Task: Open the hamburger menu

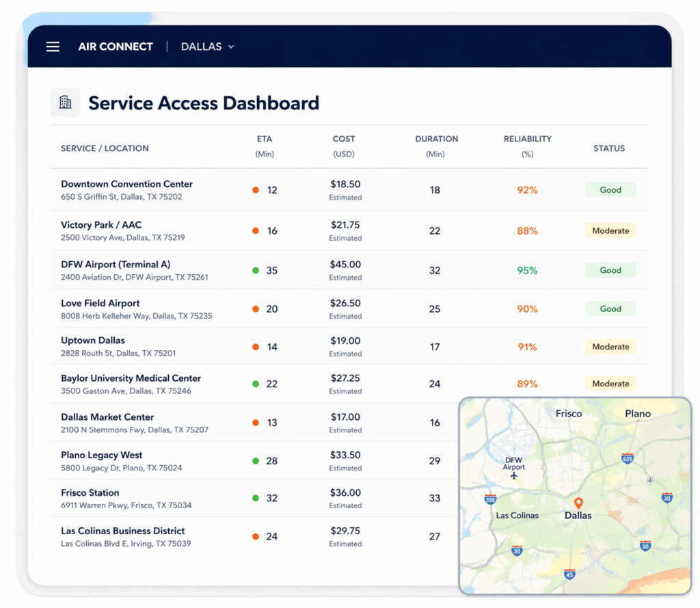Action: coord(53,47)
